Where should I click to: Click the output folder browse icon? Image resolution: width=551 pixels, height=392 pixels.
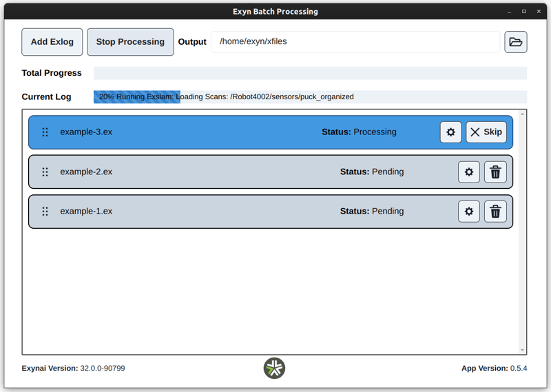pyautogui.click(x=516, y=42)
